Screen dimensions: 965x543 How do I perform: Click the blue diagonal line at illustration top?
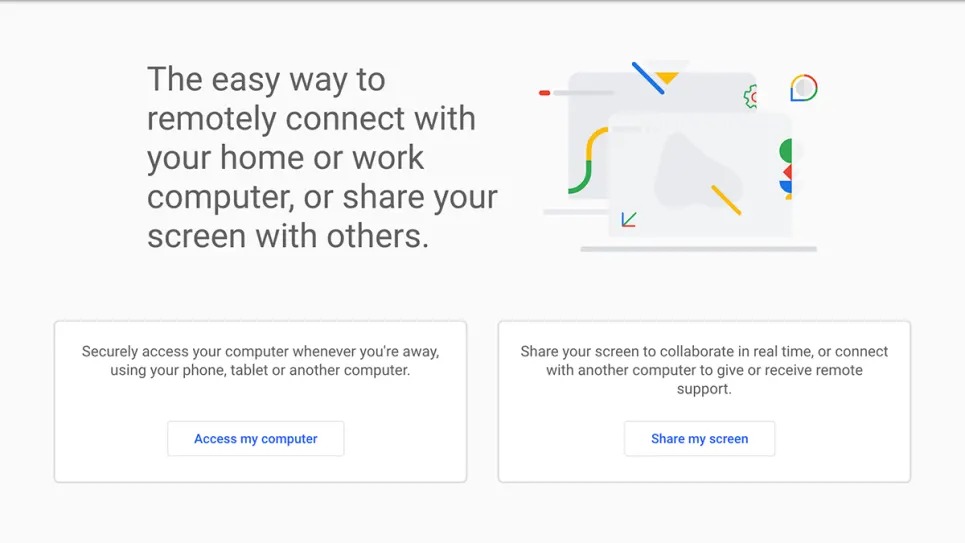click(648, 78)
